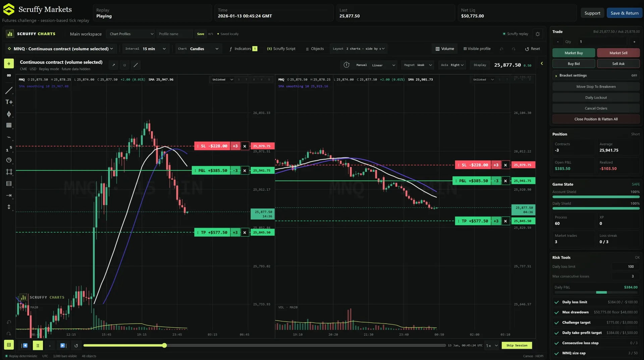
Task: Jump replay to the previous bar
Action: [24, 345]
